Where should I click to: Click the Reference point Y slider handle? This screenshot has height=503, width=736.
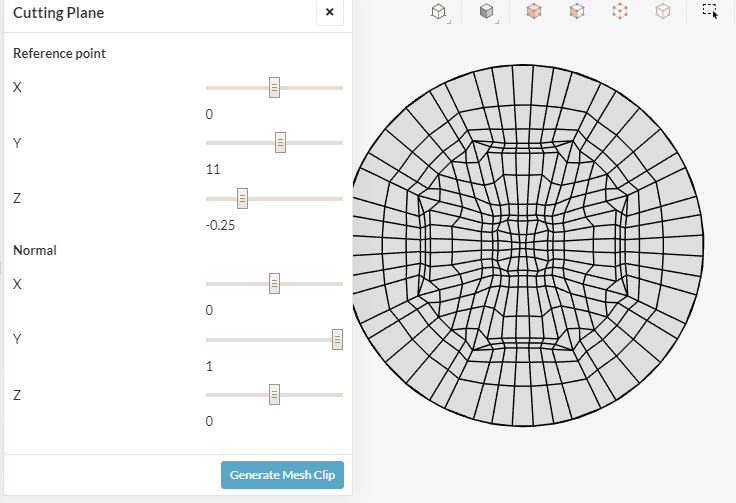click(280, 143)
